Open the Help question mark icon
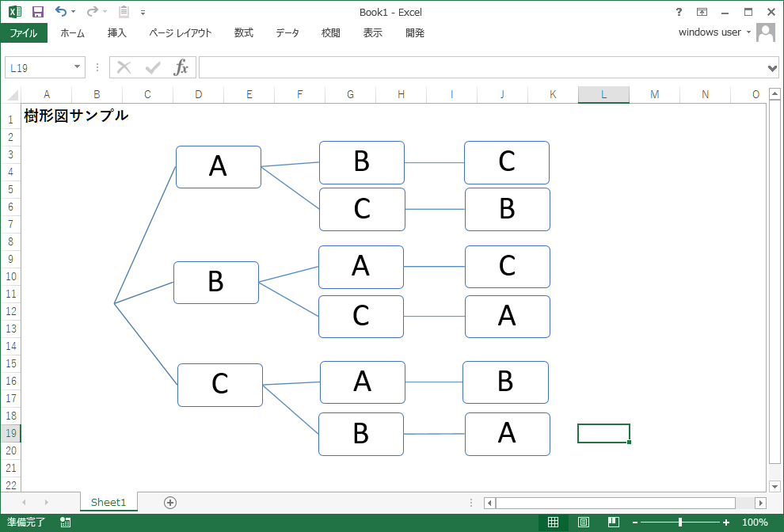The width and height of the screenshot is (784, 532). (x=679, y=12)
